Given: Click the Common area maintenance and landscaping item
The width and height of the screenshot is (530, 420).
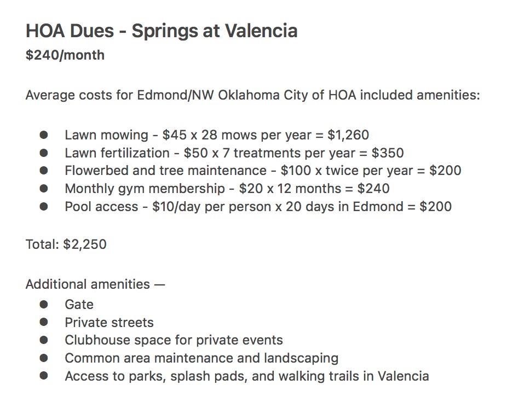Looking at the screenshot, I should tap(201, 358).
